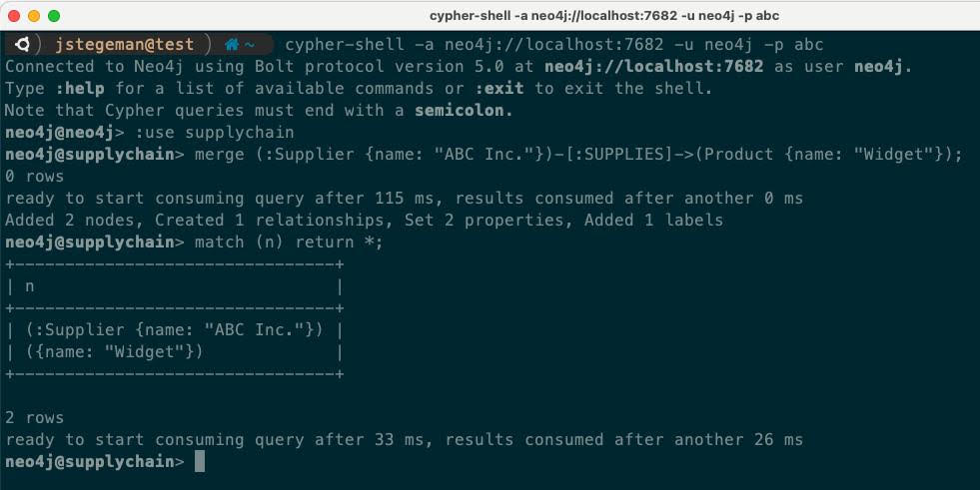Viewport: 980px width, 490px height.
Task: Click the yellow minimize window button
Action: point(34,16)
